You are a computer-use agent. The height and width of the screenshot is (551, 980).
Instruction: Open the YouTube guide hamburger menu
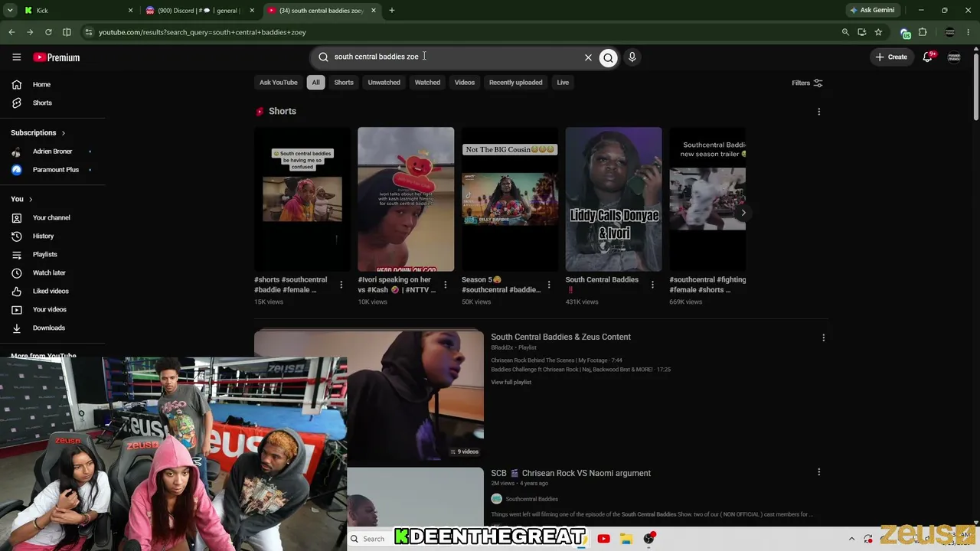point(16,57)
